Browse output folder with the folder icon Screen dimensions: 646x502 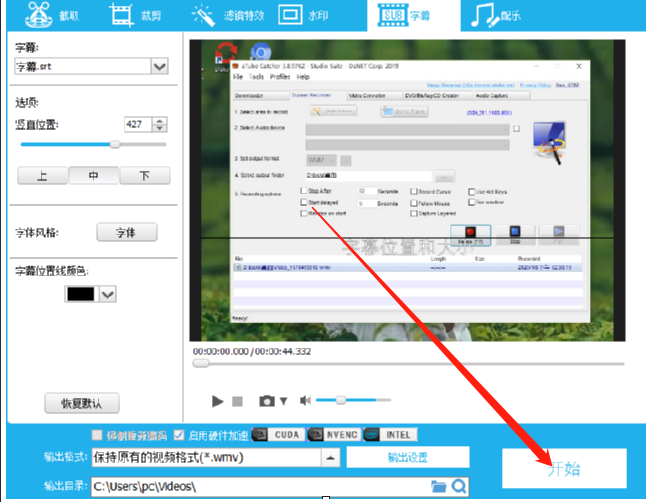coord(439,487)
